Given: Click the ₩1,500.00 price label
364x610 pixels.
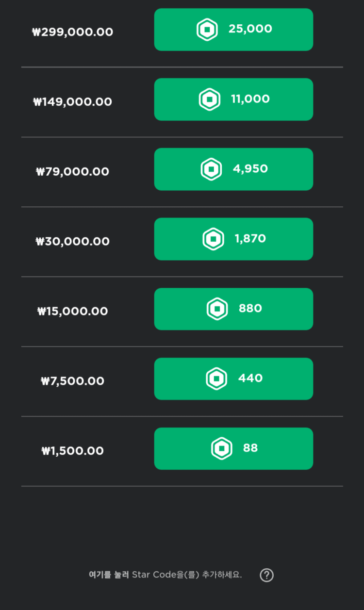Looking at the screenshot, I should point(73,451).
